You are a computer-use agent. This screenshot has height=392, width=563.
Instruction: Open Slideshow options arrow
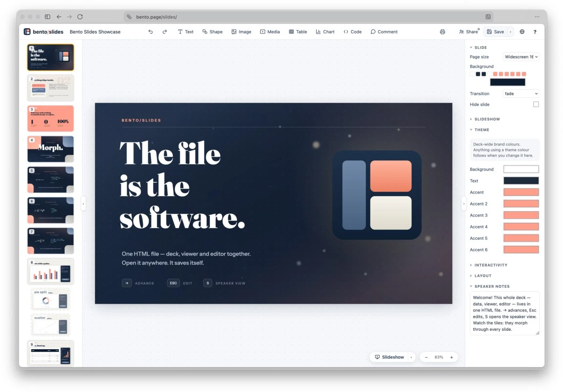[411, 357]
